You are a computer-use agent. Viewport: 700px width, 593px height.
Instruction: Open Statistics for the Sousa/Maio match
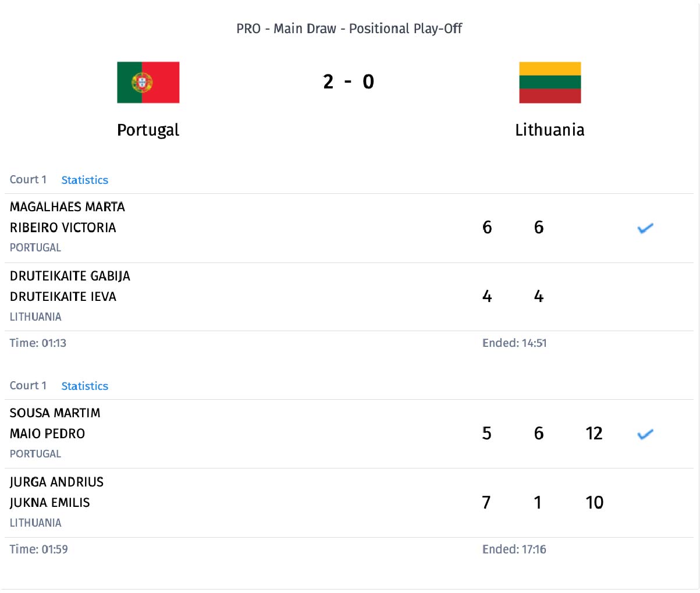84,386
